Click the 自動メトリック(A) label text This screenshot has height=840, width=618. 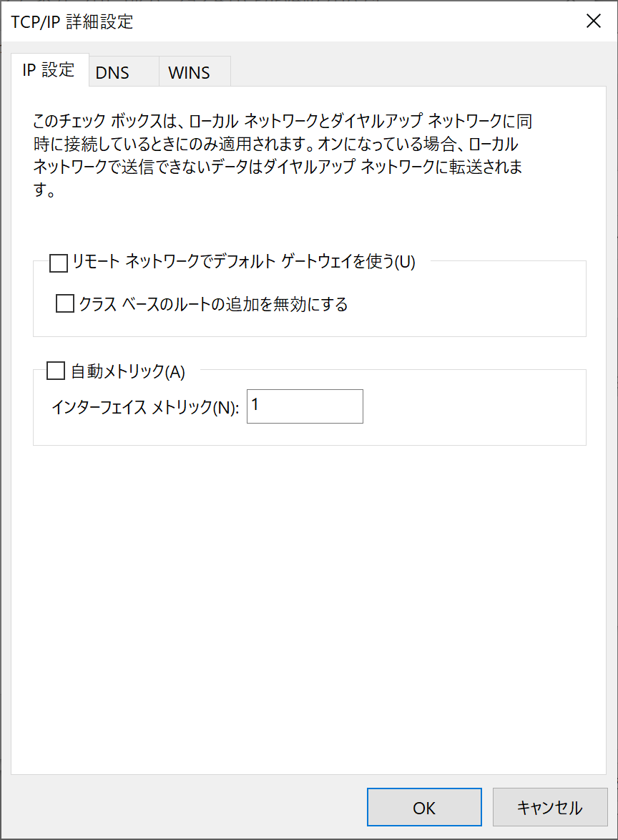[128, 372]
